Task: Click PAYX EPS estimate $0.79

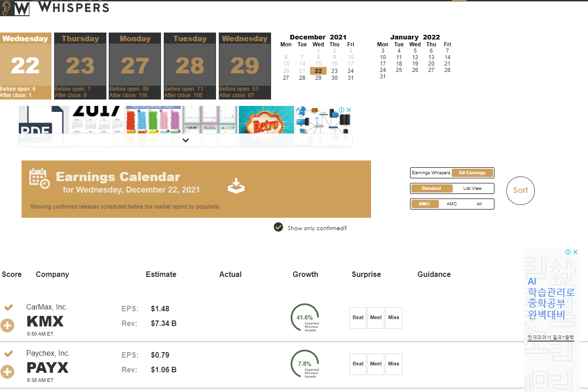Action: [160, 355]
